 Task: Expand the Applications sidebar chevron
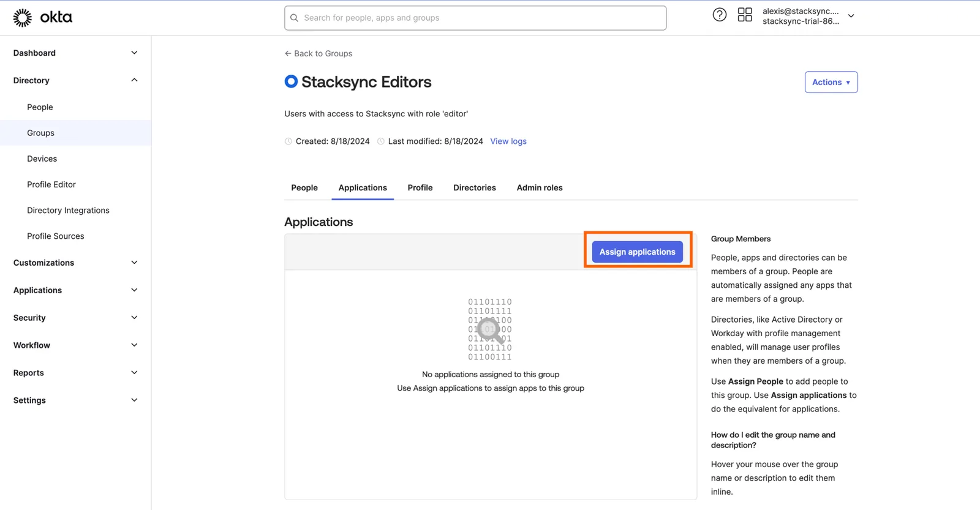(x=134, y=290)
